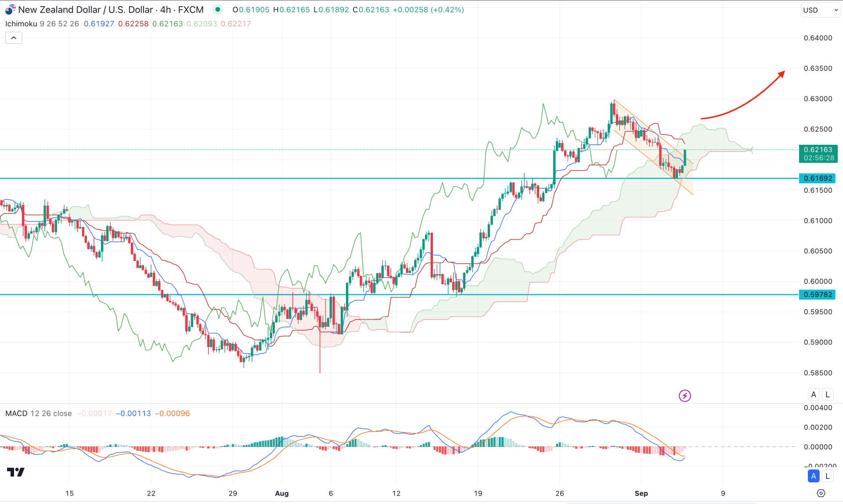Viewport: 843px width, 504px height.
Task: Click Ichimoku value 0.62258 in legend
Action: (x=133, y=24)
